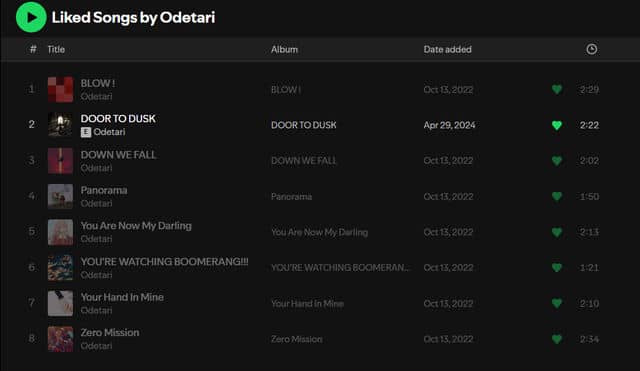640x371 pixels.
Task: Sort tracks by Title column header
Action: click(56, 49)
